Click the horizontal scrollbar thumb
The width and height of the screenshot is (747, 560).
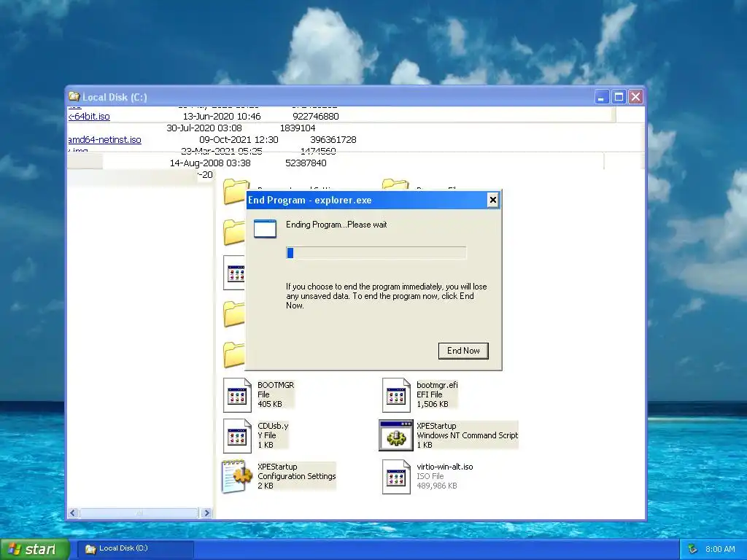pos(139,513)
